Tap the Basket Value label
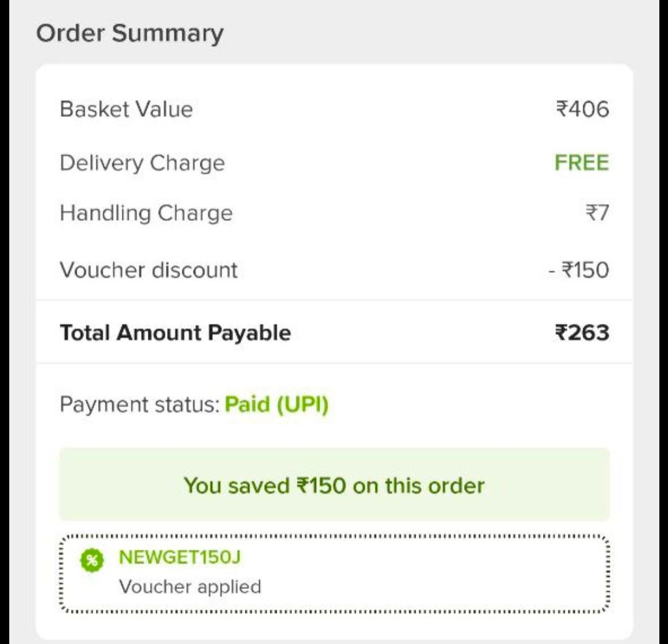 click(x=126, y=109)
